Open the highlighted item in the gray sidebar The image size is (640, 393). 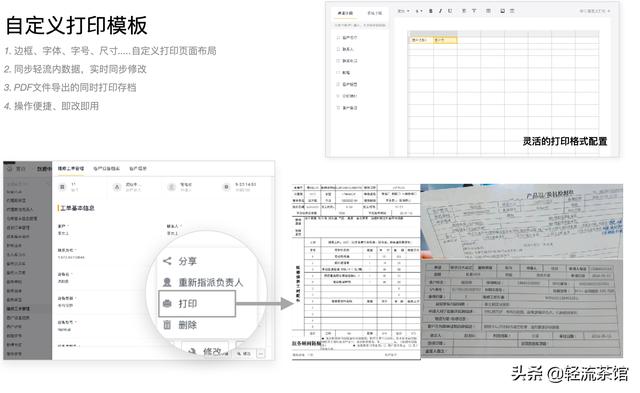point(18,309)
